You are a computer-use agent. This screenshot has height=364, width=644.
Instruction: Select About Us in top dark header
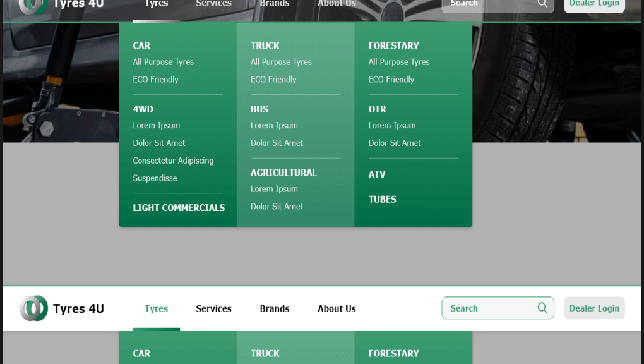tap(337, 4)
